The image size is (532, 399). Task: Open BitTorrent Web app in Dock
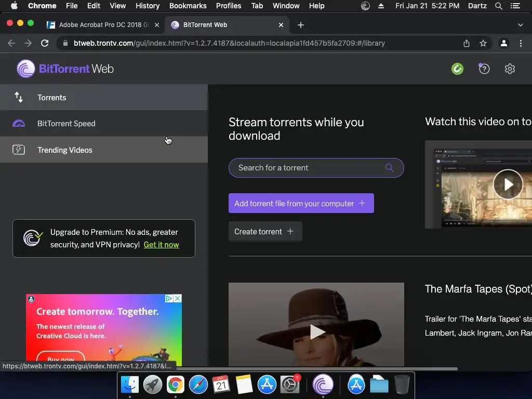pyautogui.click(x=323, y=385)
